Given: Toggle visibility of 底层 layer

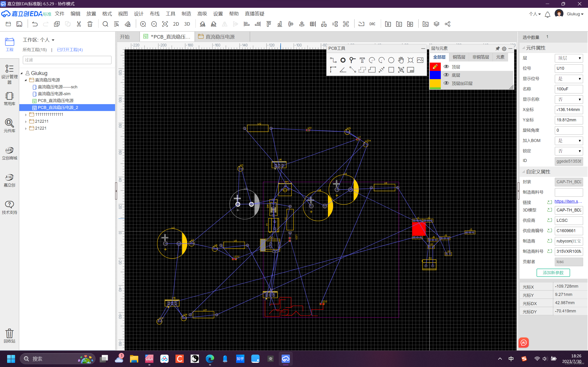Looking at the screenshot, I should click(x=446, y=75).
